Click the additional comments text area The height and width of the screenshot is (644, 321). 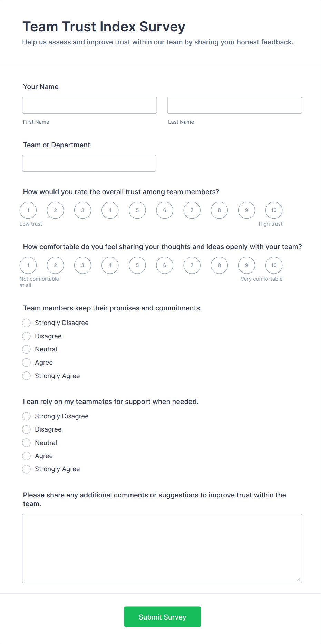(x=162, y=548)
